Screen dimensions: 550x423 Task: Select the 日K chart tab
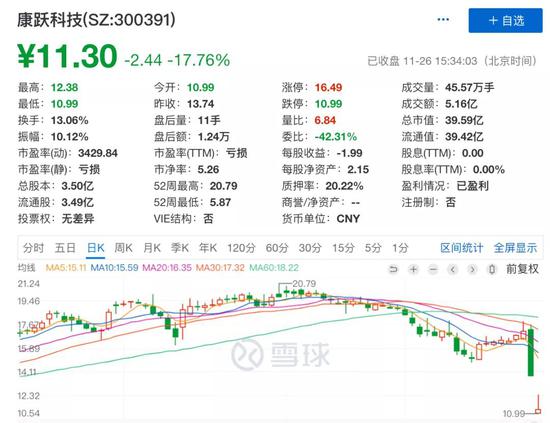pos(95,248)
